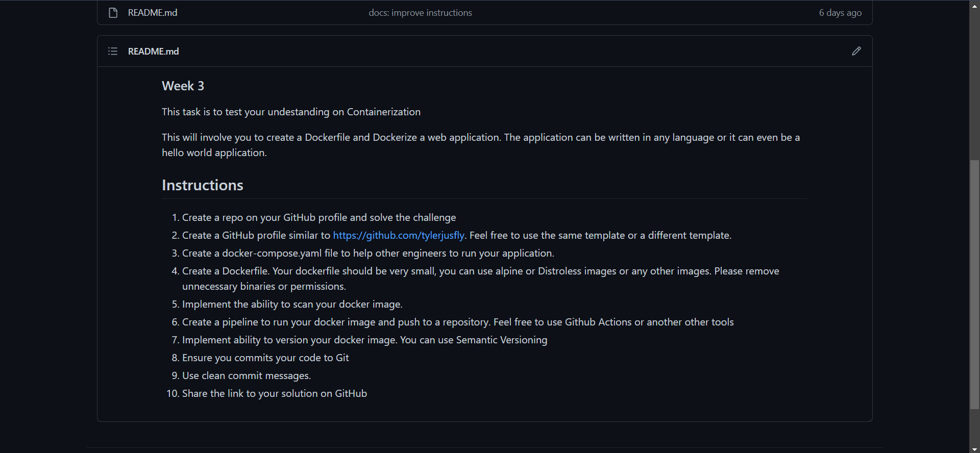Click 'Share the link to your solution' step
The height and width of the screenshot is (453, 980).
[275, 393]
